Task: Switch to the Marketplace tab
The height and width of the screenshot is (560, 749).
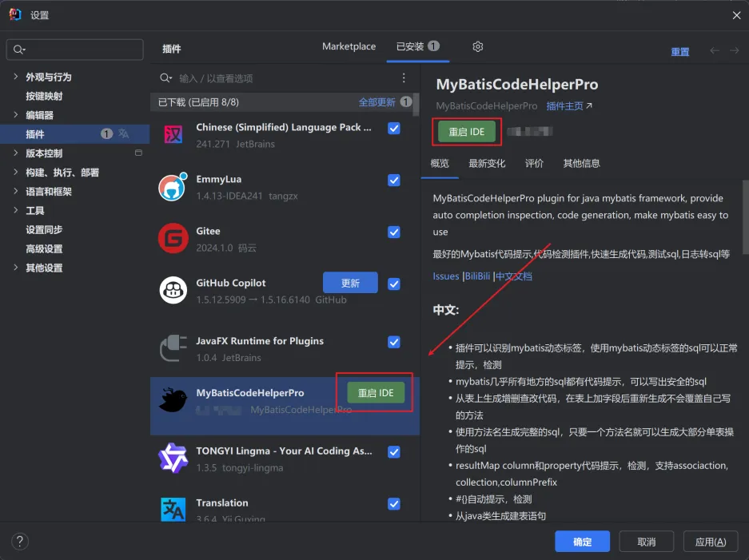Action: [x=349, y=46]
